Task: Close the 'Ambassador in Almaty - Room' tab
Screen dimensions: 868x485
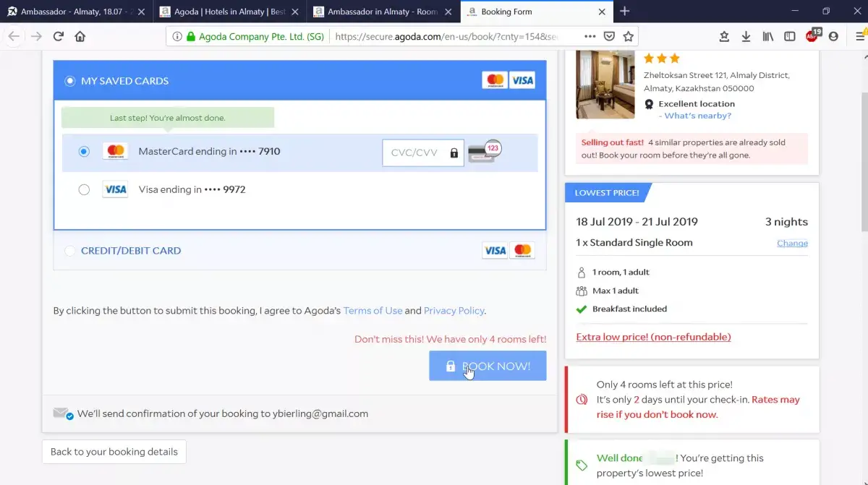Action: coord(448,12)
